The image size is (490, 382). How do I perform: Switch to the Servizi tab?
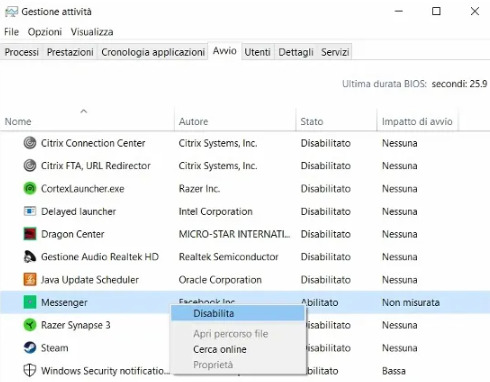click(335, 52)
